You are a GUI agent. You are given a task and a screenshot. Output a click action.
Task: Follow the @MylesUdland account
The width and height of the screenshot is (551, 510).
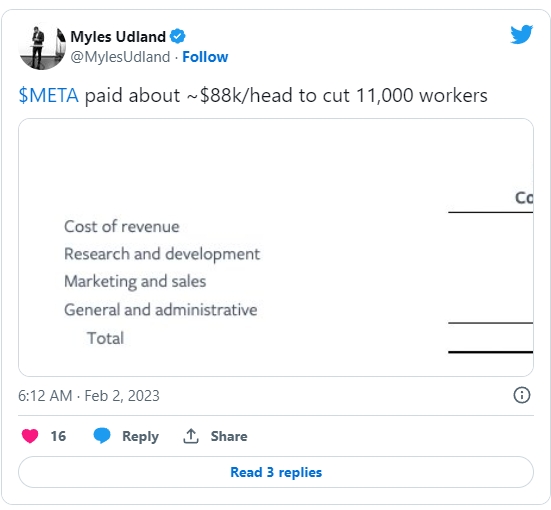coord(205,57)
